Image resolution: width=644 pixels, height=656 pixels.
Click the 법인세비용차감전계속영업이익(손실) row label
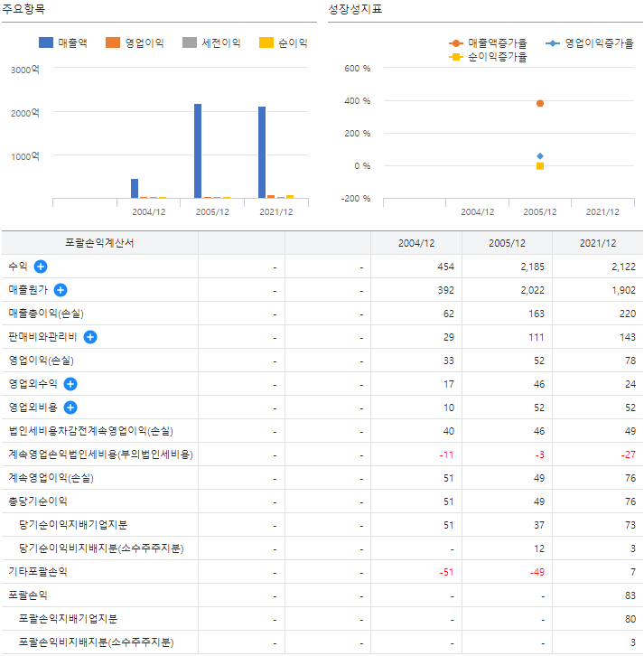pyautogui.click(x=90, y=430)
